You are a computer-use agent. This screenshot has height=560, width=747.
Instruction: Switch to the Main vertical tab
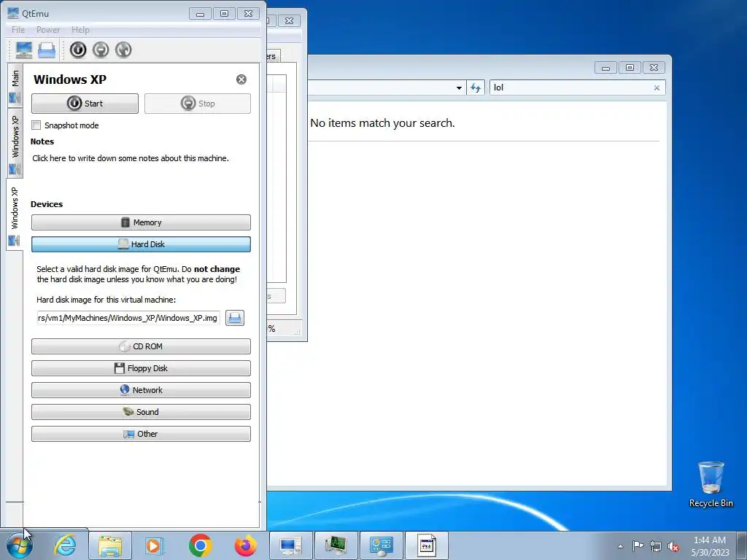[15, 85]
